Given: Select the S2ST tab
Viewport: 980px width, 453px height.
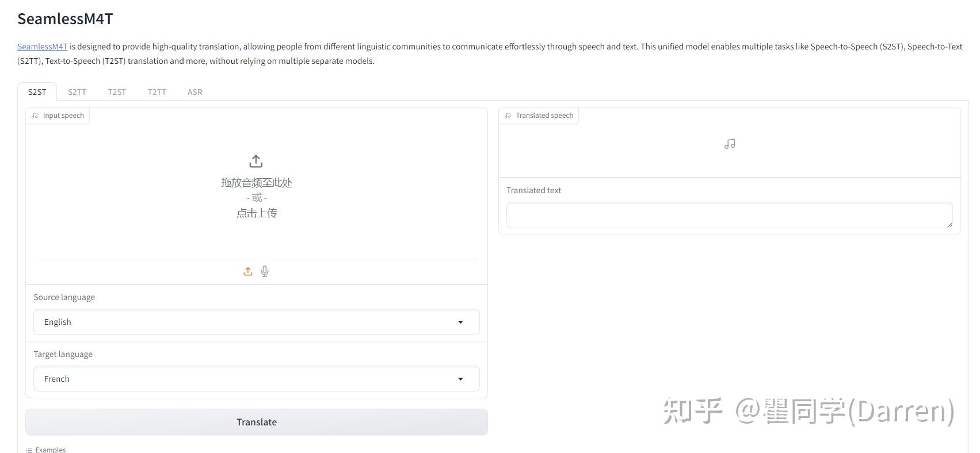Looking at the screenshot, I should [37, 92].
